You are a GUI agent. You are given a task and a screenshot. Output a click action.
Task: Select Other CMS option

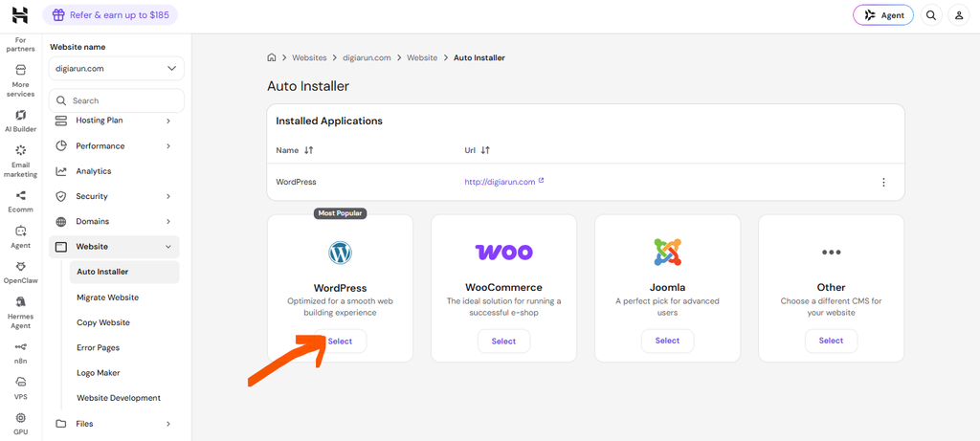click(832, 342)
